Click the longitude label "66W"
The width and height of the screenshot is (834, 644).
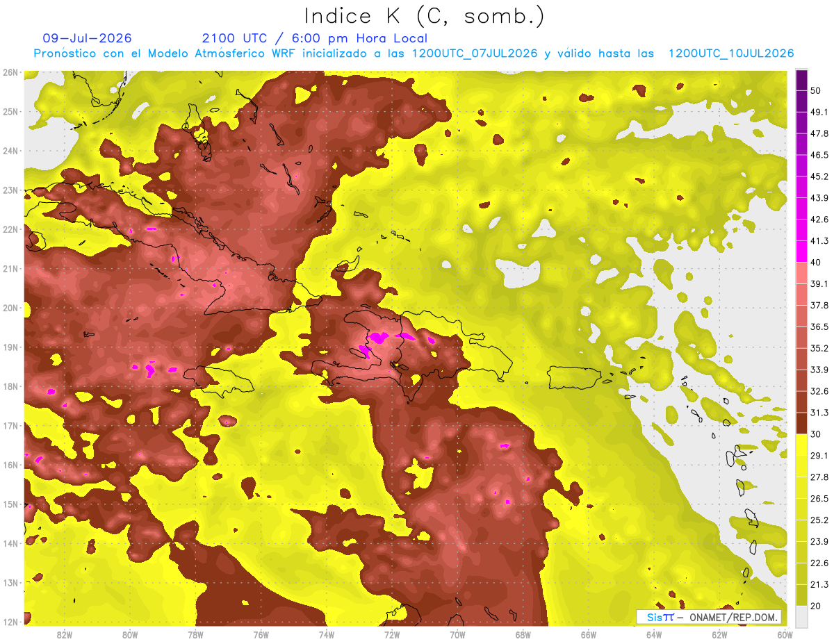pos(589,634)
